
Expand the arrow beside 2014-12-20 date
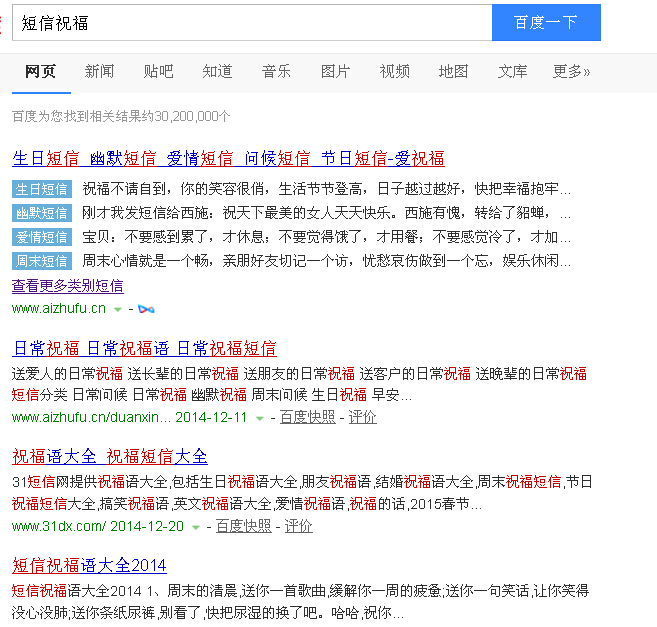tap(196, 527)
